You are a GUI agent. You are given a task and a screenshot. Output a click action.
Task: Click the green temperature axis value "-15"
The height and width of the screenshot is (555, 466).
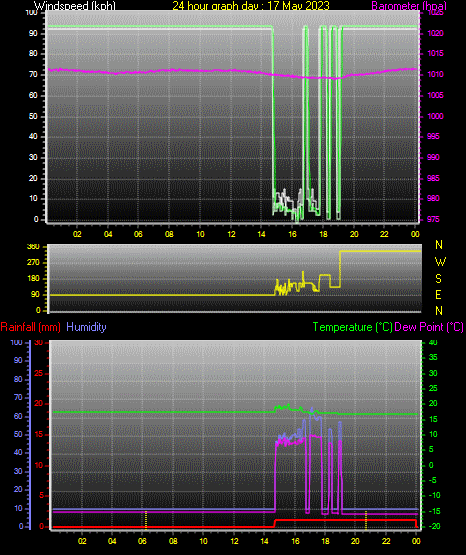pyautogui.click(x=434, y=511)
